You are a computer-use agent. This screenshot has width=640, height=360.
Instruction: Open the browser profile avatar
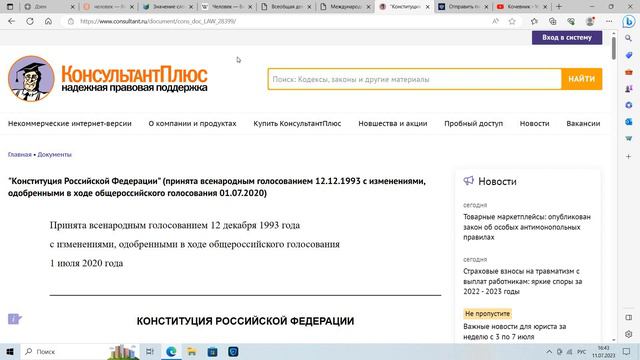[x=590, y=21]
